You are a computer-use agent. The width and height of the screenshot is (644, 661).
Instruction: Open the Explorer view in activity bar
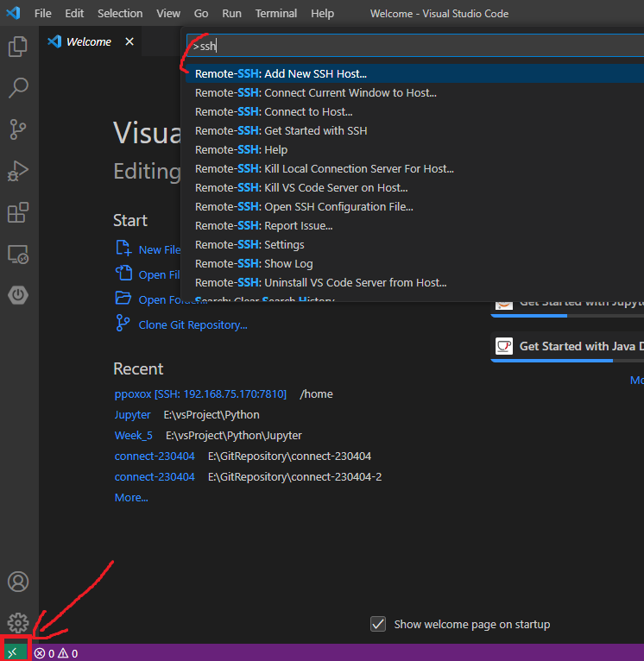pos(18,47)
